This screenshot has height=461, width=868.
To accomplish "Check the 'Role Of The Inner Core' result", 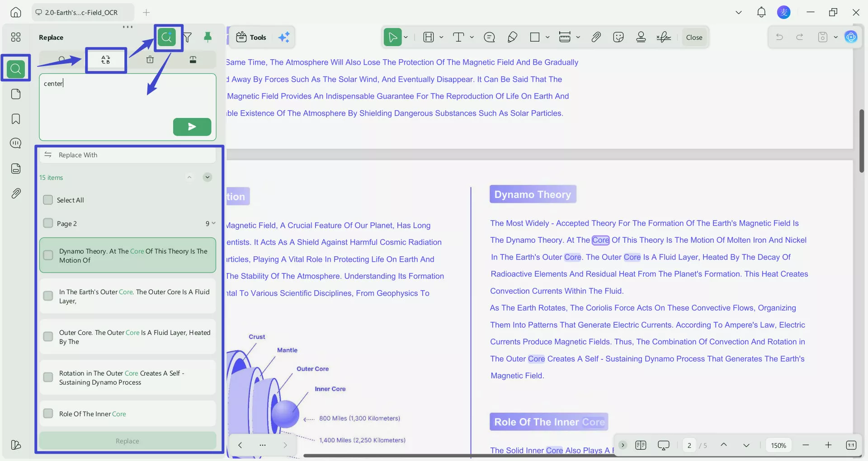I will (x=48, y=414).
